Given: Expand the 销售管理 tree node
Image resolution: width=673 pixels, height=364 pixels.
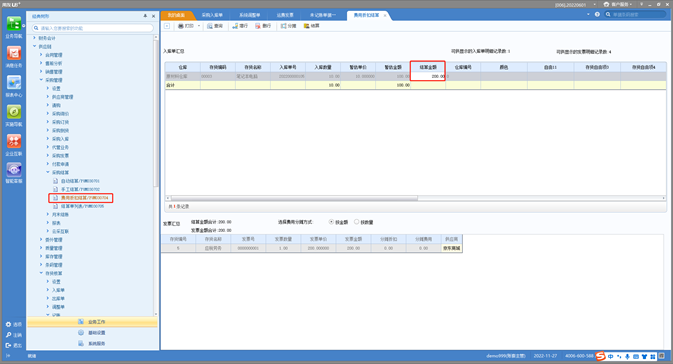Looking at the screenshot, I should [x=41, y=72].
